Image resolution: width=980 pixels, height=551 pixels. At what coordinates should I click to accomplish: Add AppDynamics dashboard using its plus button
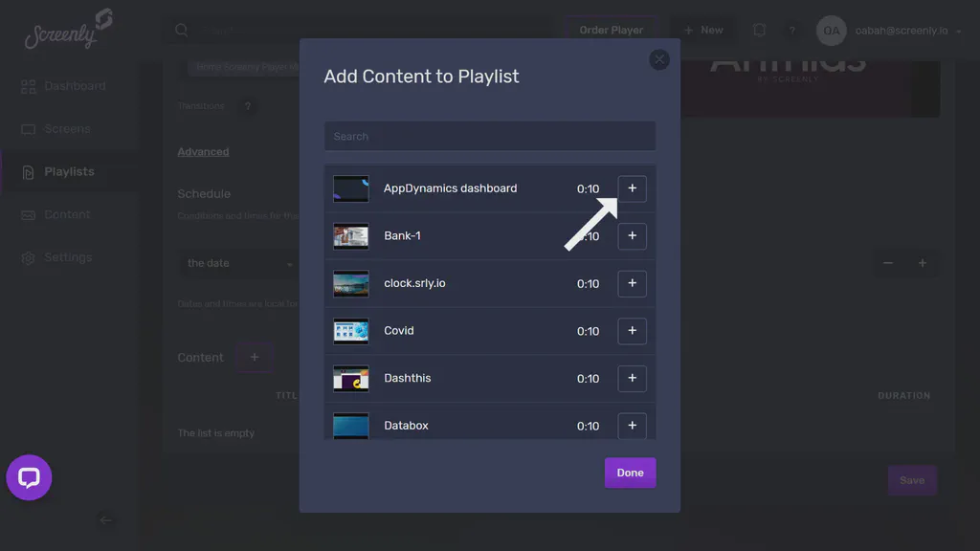click(632, 188)
